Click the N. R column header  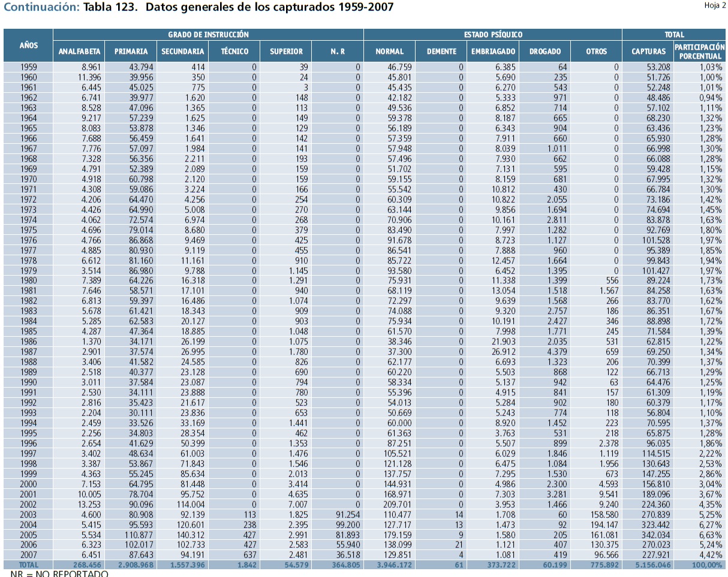click(338, 52)
